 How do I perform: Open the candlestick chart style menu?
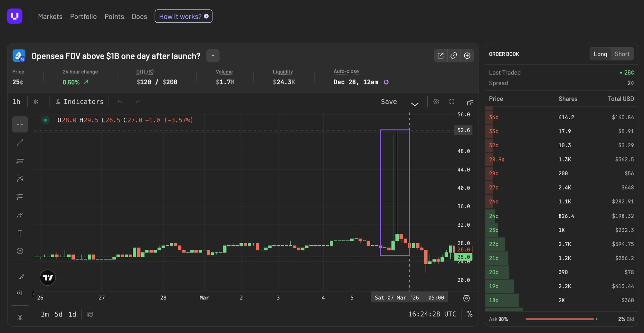36,102
